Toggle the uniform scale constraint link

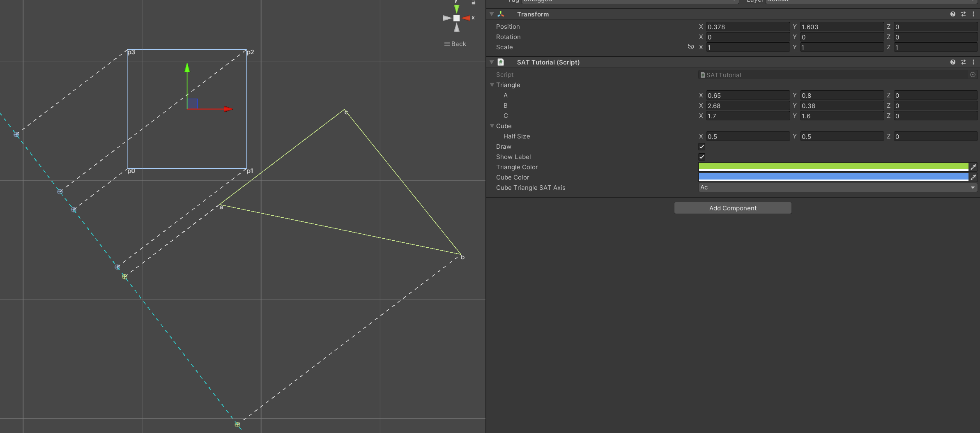(x=690, y=47)
